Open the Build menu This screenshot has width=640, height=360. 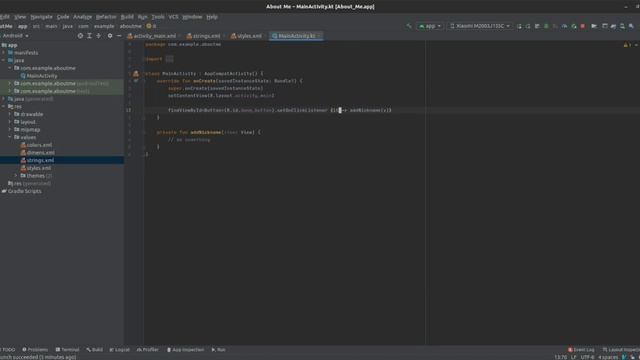[x=127, y=17]
